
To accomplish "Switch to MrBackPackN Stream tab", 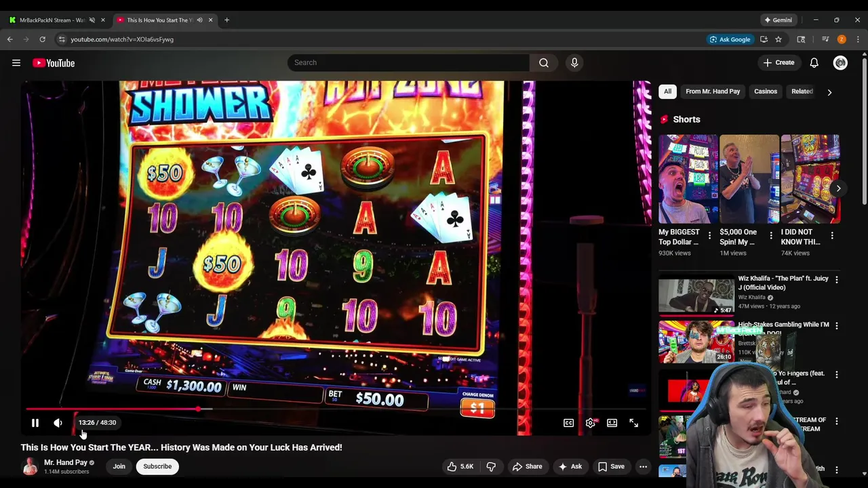I will [52, 20].
